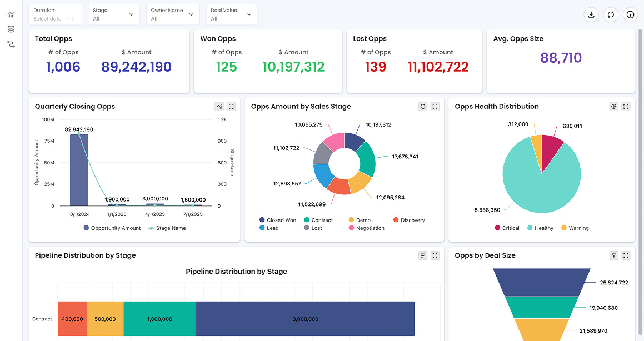Open the info icon in header

click(630, 15)
